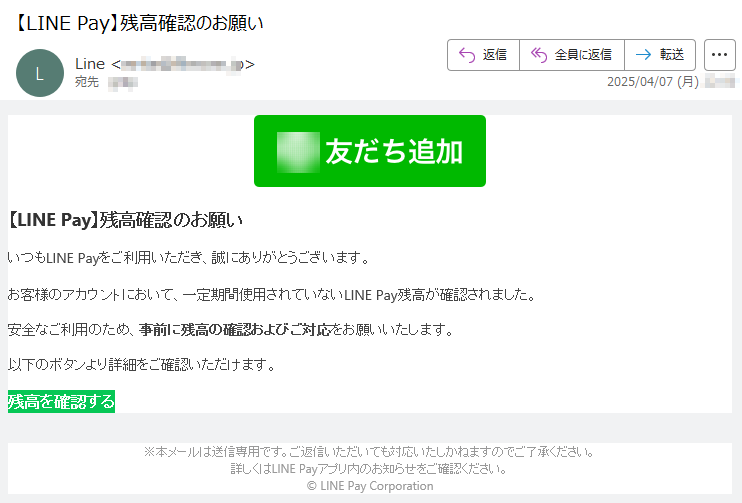Viewport: 742px width, 503px height.
Task: Click the footer note ※本メールは送信専用です
Action: tap(369, 452)
